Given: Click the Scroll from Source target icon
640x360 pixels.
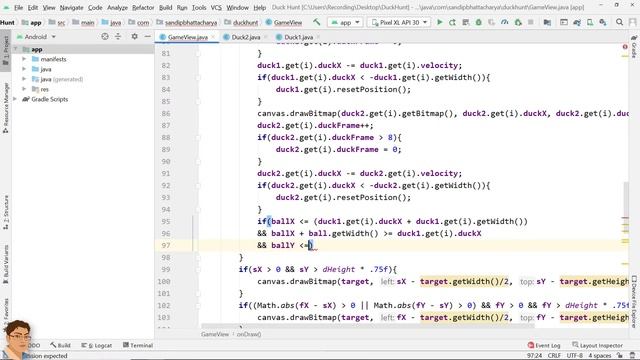Looking at the screenshot, I should click(105, 37).
